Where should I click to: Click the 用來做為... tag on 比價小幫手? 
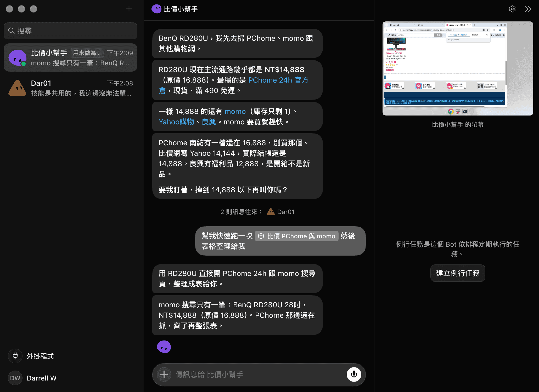pos(87,53)
